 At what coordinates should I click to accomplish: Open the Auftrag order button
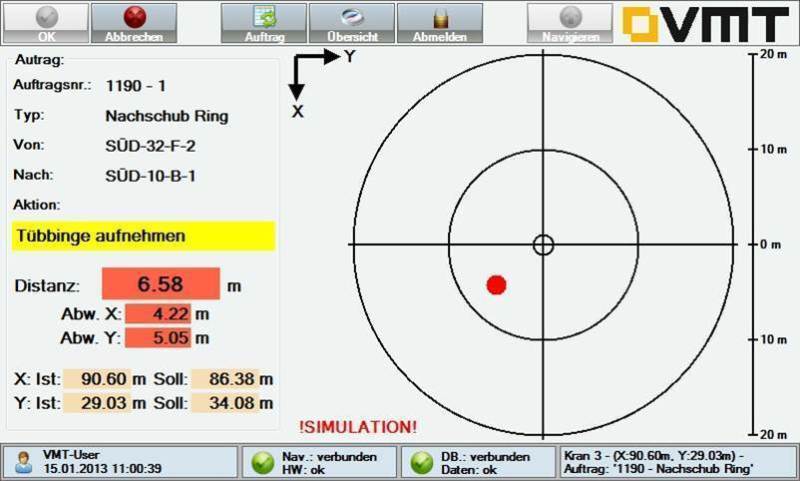point(264,23)
